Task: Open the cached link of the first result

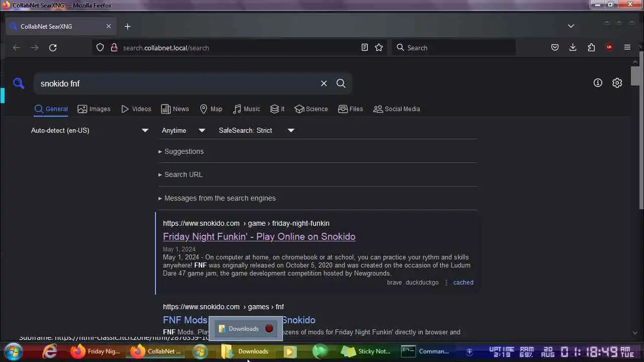Action: (463, 283)
